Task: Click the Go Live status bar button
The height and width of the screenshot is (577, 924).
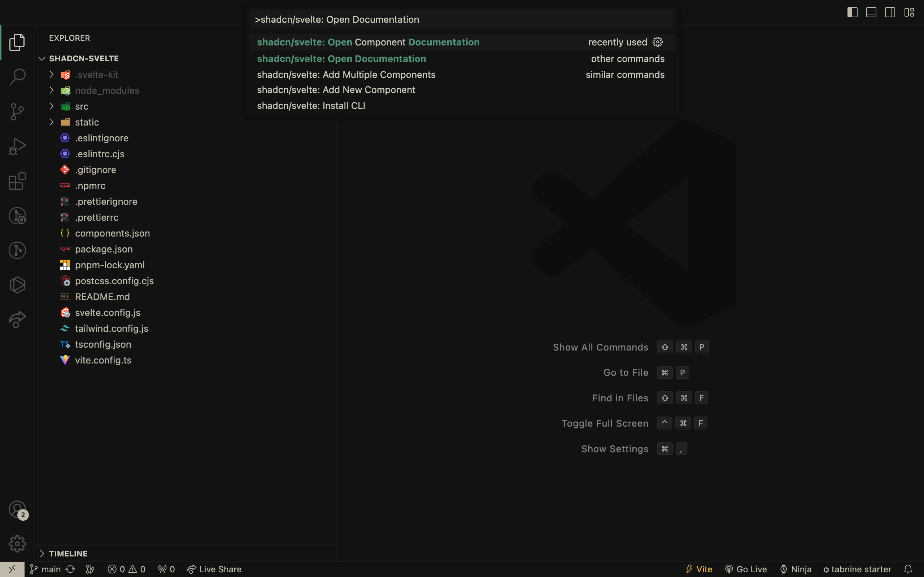Action: coord(746,569)
